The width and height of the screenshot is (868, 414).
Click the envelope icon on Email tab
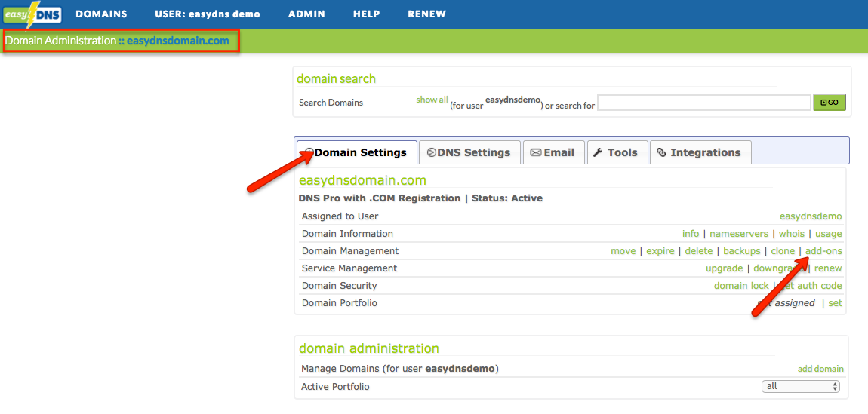pos(535,152)
